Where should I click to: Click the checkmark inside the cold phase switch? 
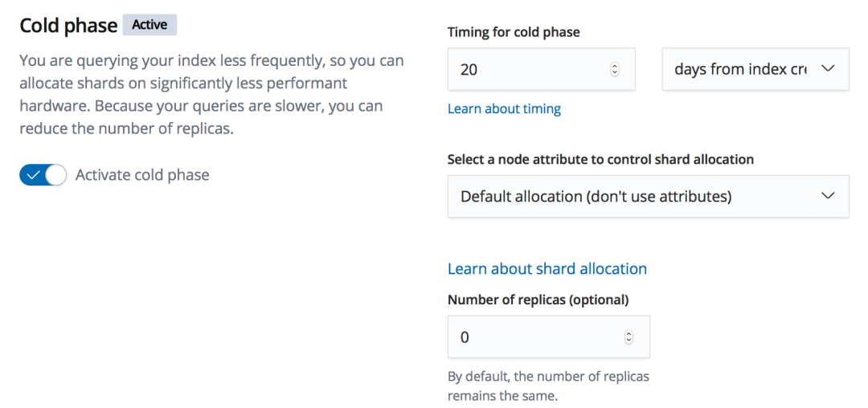click(x=33, y=174)
